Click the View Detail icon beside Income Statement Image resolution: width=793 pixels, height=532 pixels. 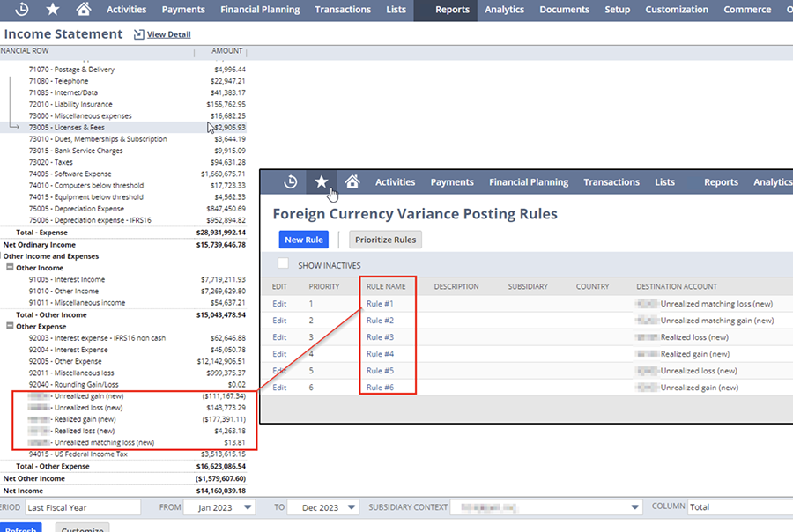(x=138, y=34)
